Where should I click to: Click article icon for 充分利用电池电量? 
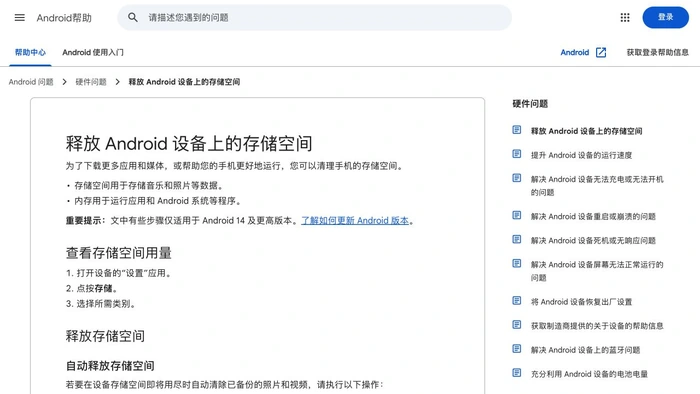[517, 373]
